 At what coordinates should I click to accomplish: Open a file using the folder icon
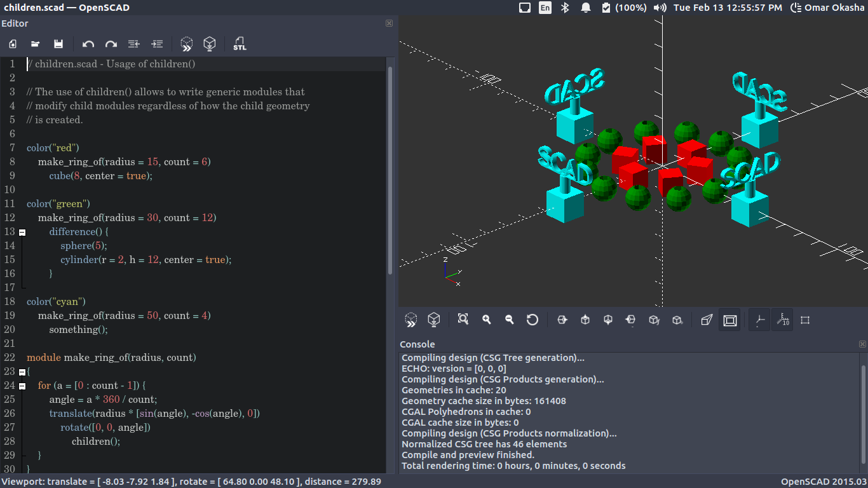point(36,44)
